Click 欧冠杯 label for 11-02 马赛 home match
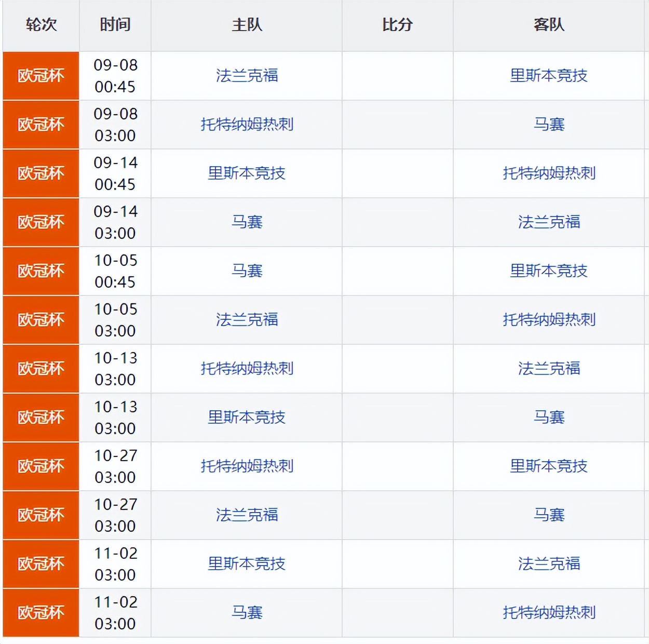 (x=41, y=613)
